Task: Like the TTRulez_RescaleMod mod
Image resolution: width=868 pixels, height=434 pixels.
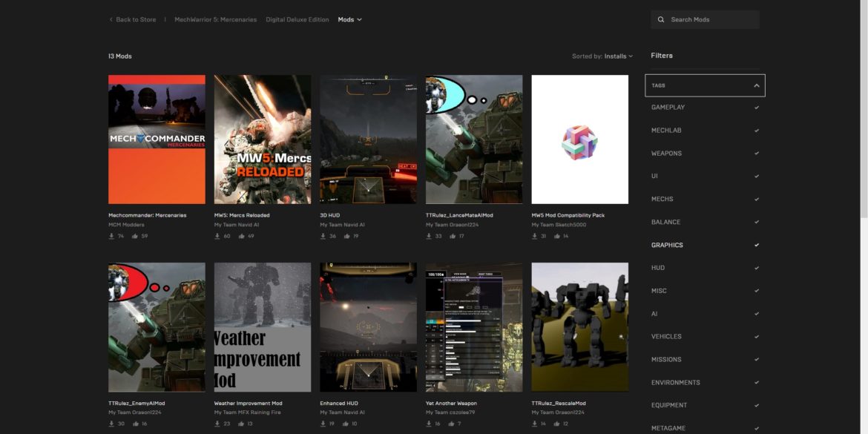Action: (557, 424)
